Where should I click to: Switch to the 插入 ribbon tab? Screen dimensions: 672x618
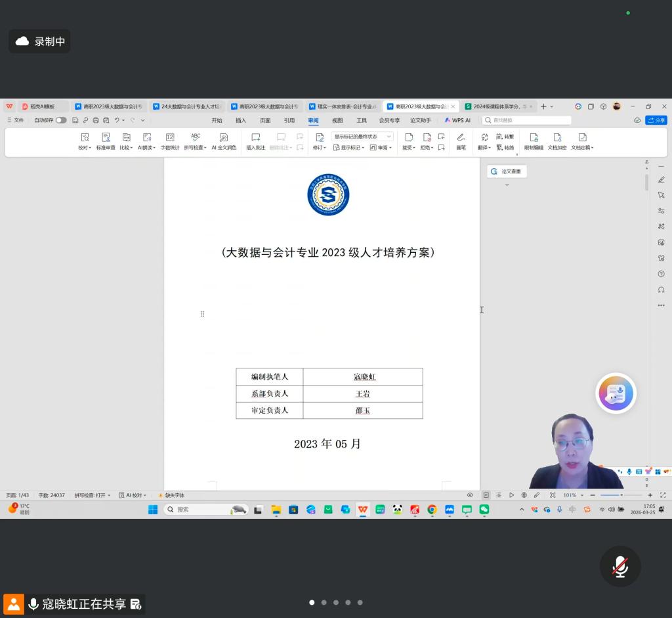pos(241,120)
